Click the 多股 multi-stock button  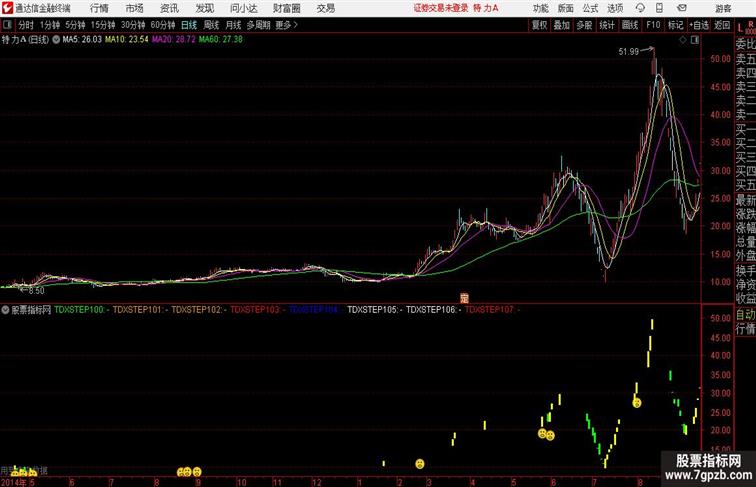pos(584,25)
